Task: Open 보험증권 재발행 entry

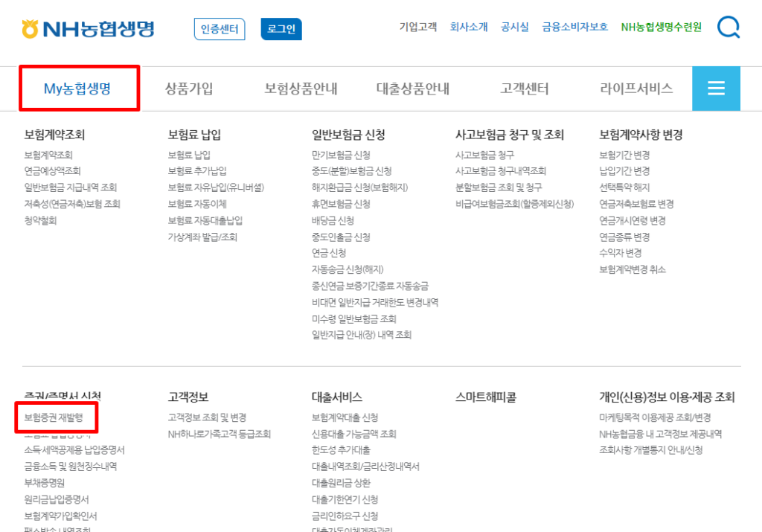Action: 54,417
